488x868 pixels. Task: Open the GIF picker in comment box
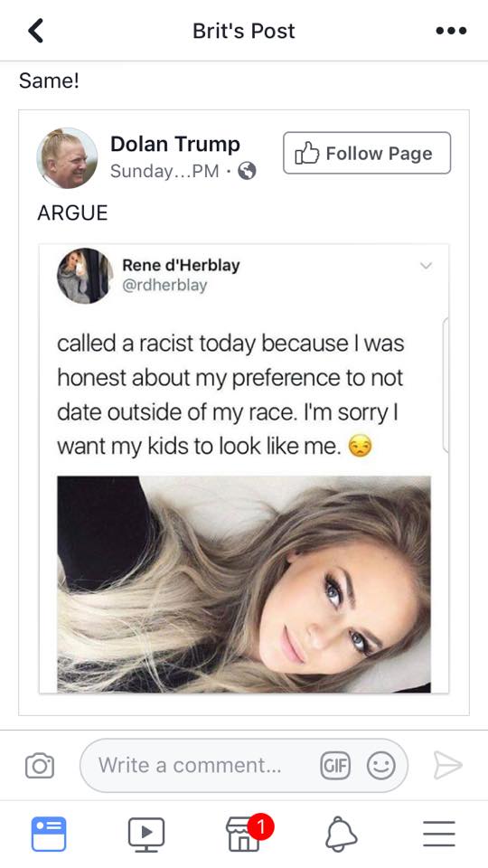click(335, 766)
